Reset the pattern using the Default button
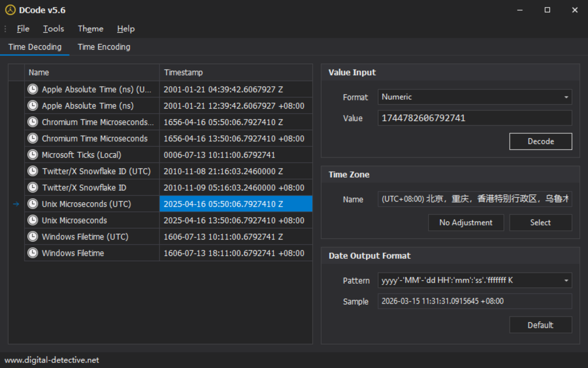 click(540, 325)
